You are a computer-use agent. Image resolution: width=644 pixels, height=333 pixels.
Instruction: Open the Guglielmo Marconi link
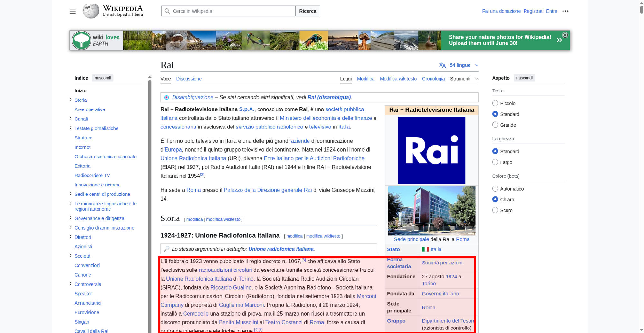coord(241,305)
